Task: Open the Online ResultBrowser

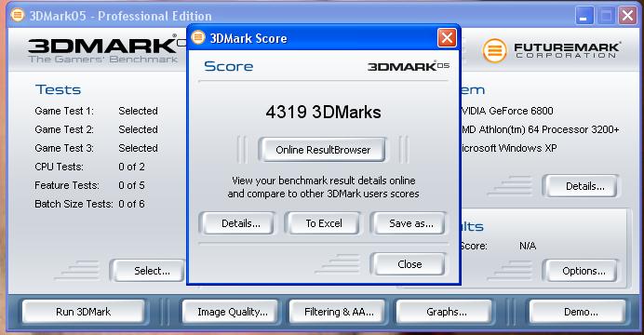Action: [323, 150]
